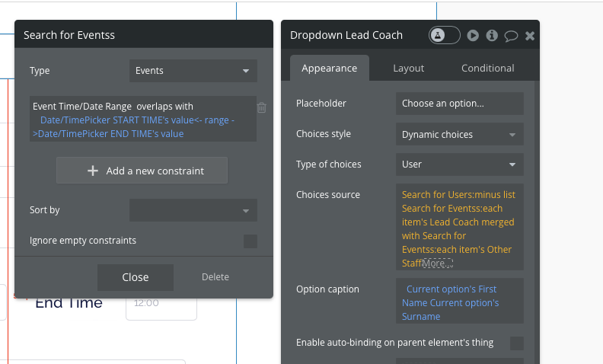Delete the constraint with the trash icon

(262, 108)
